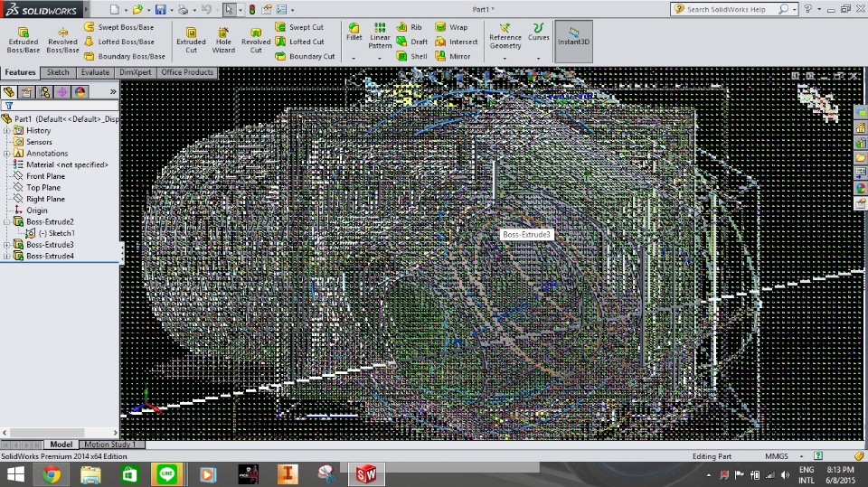This screenshot has height=487, width=868.
Task: Expand the History folder
Action: click(x=6, y=131)
